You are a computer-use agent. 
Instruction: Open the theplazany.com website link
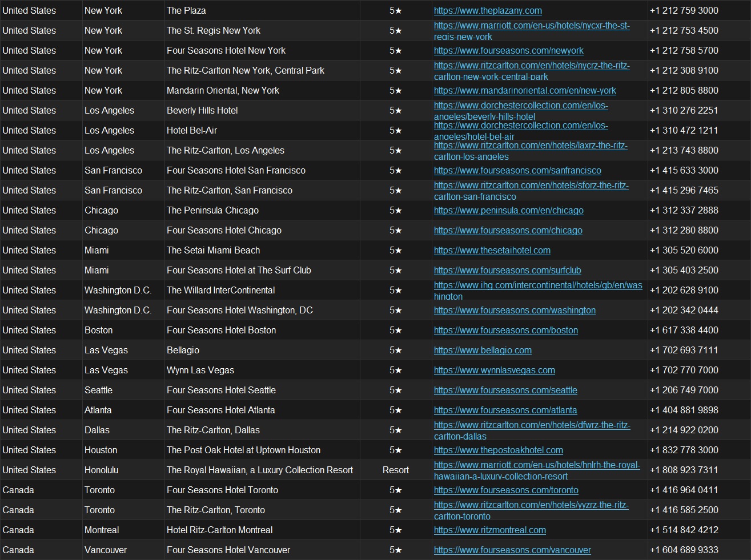pos(488,10)
